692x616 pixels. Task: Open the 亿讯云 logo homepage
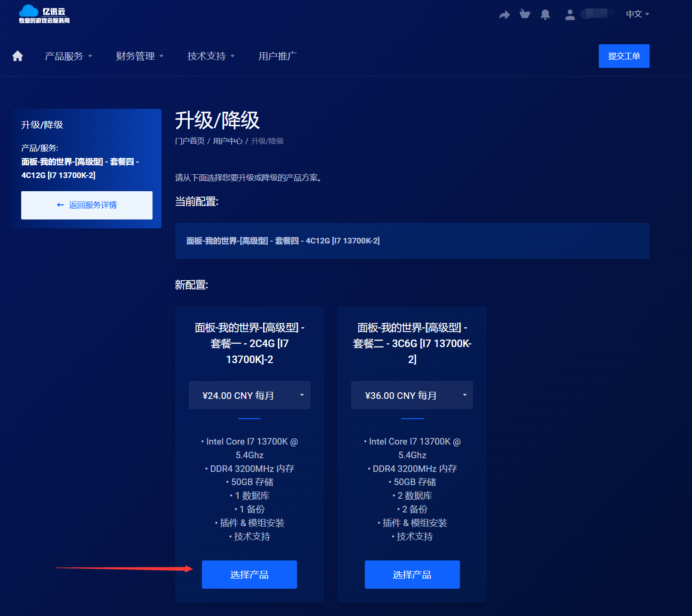(44, 14)
